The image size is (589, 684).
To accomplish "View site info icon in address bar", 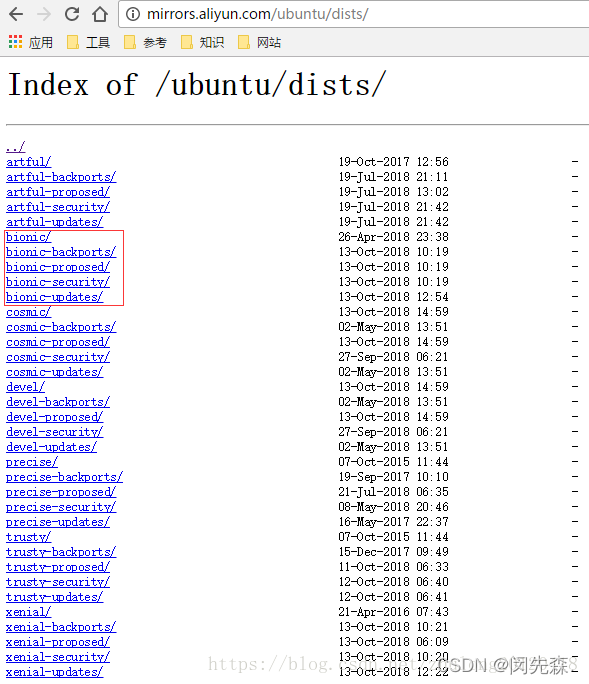I will [133, 14].
